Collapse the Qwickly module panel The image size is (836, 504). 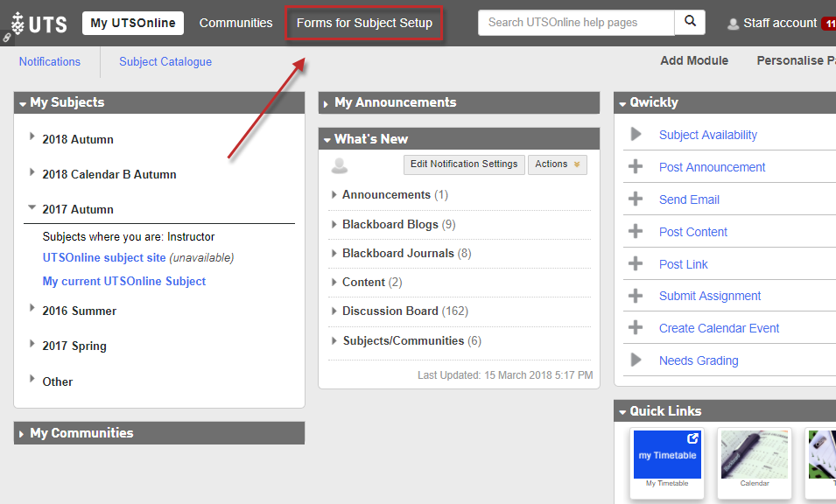tap(622, 103)
